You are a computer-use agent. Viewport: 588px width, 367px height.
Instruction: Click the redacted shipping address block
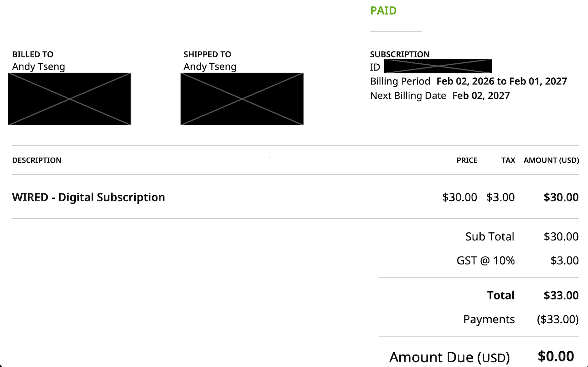coord(242,99)
